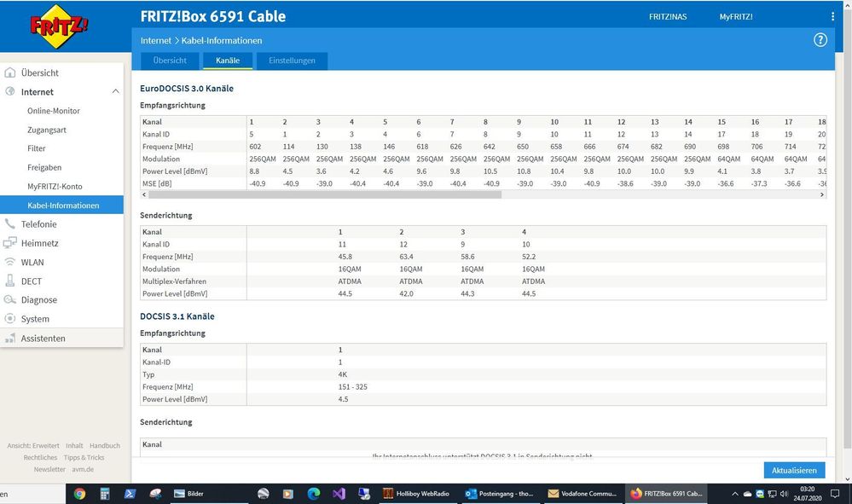
Task: Open the three-dot menu in header
Action: pos(832,17)
